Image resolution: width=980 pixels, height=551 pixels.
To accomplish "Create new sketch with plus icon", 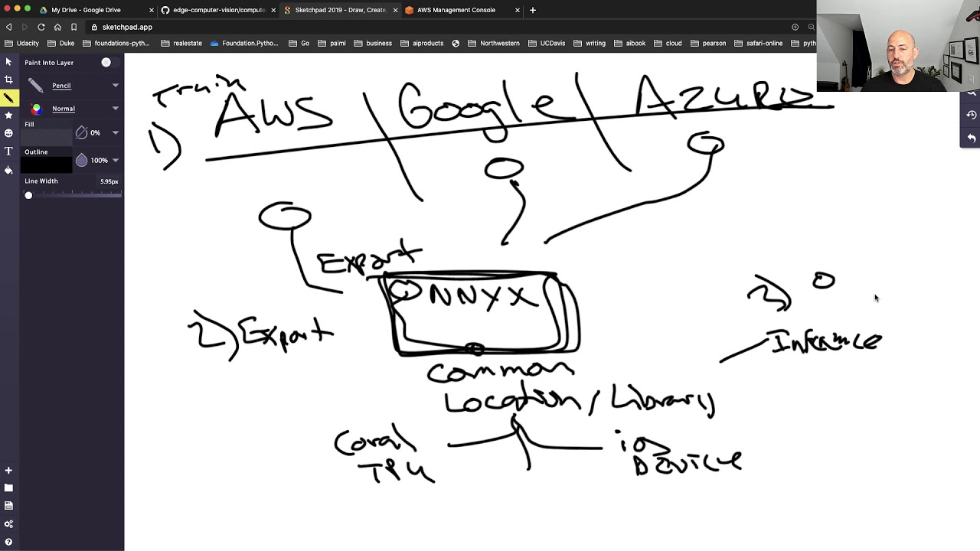I will pos(8,471).
